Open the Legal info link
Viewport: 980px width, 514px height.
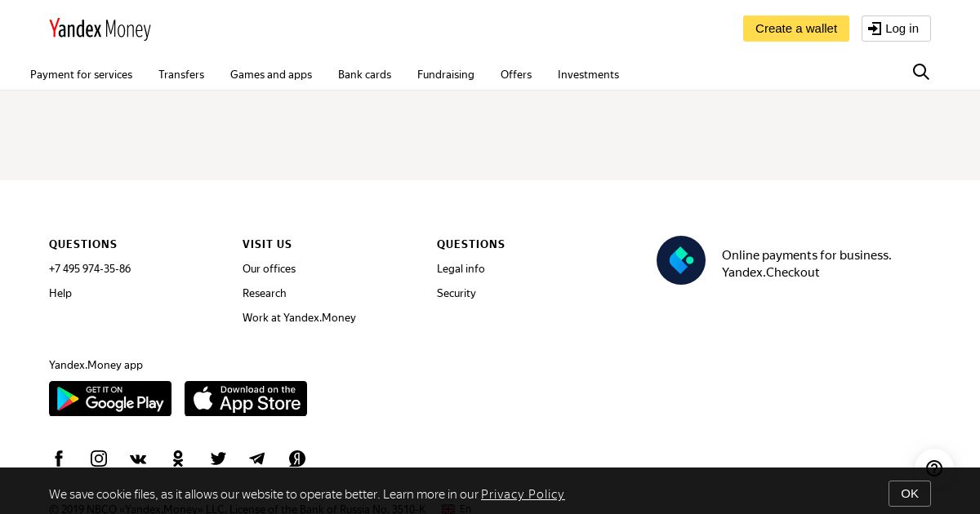click(x=461, y=268)
